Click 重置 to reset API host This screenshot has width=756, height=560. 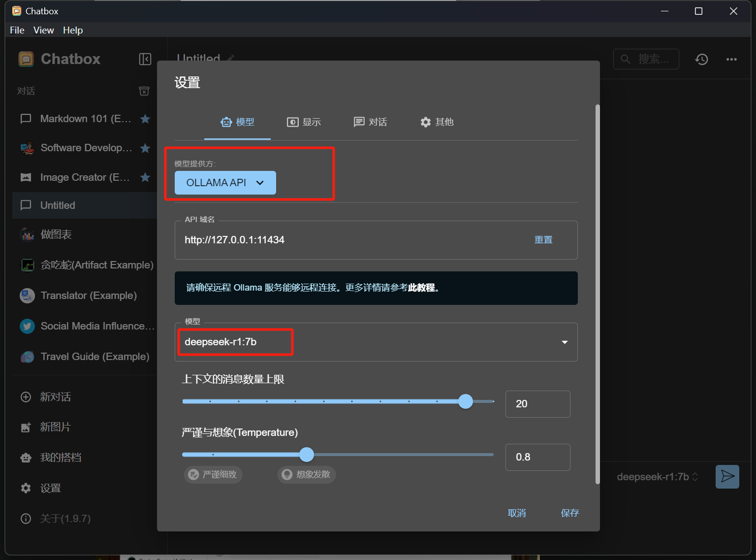coord(543,240)
